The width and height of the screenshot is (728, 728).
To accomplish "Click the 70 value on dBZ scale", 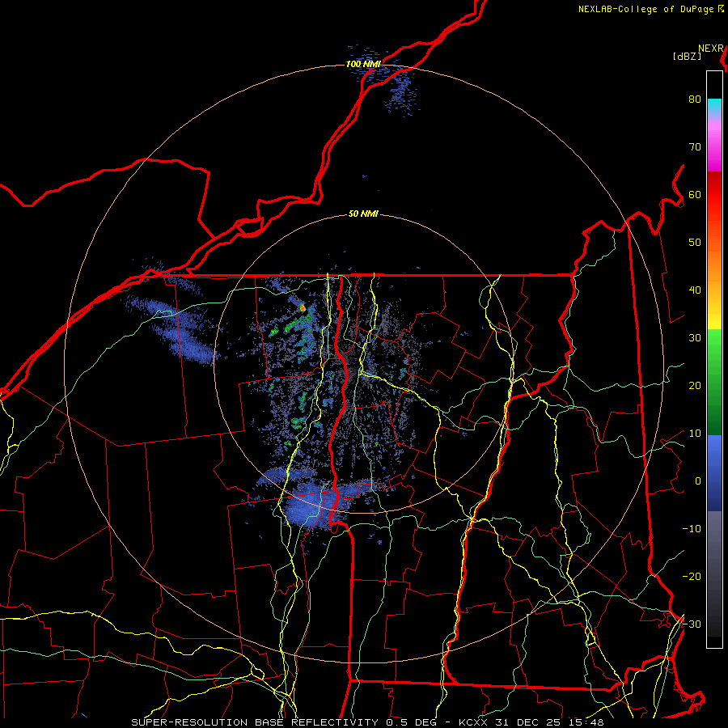I will click(695, 147).
